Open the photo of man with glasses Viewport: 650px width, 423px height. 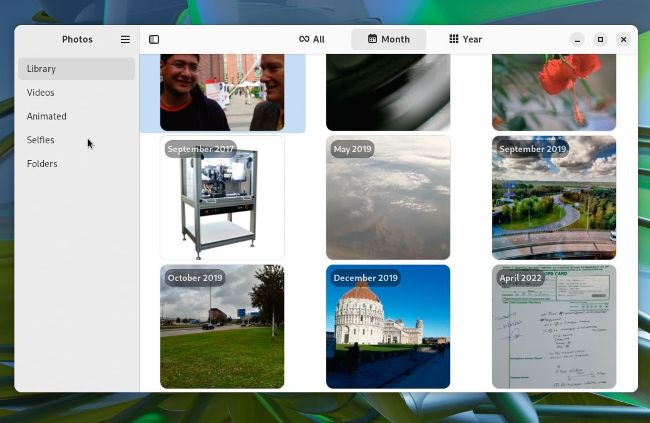pyautogui.click(x=222, y=92)
